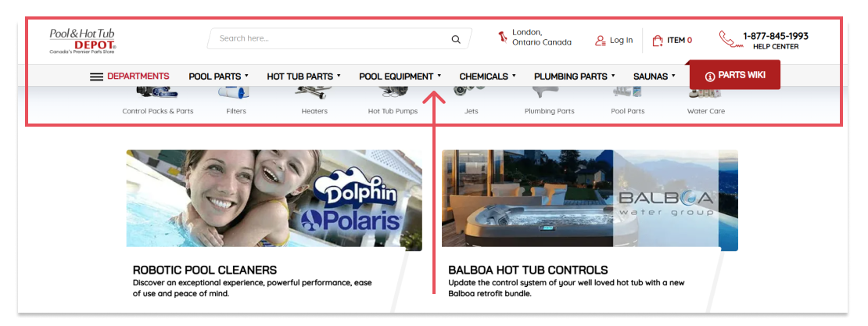Open the Water Care category
Viewport: 868px width, 326px height.
(706, 101)
